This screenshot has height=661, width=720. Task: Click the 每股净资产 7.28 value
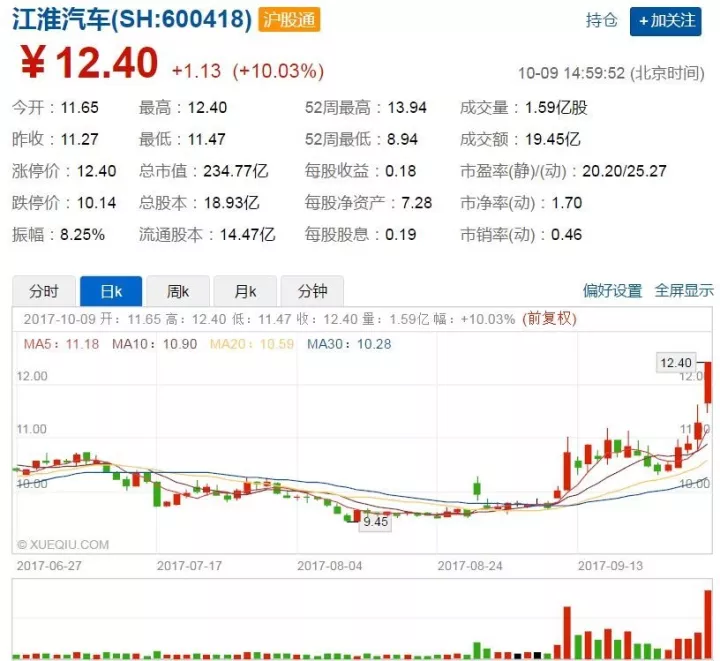417,202
